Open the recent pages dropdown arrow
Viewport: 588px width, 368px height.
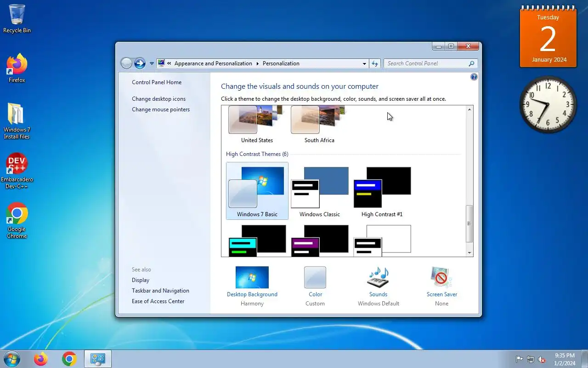[x=152, y=63]
